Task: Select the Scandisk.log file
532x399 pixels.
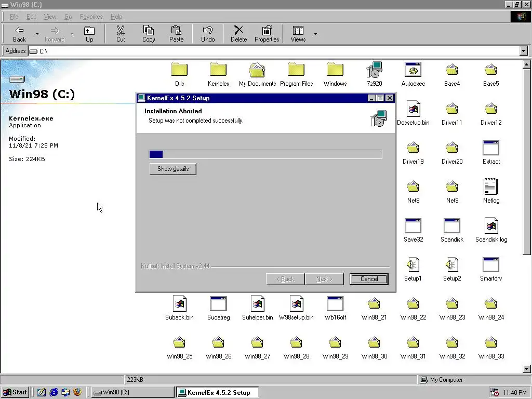Action: (x=491, y=230)
